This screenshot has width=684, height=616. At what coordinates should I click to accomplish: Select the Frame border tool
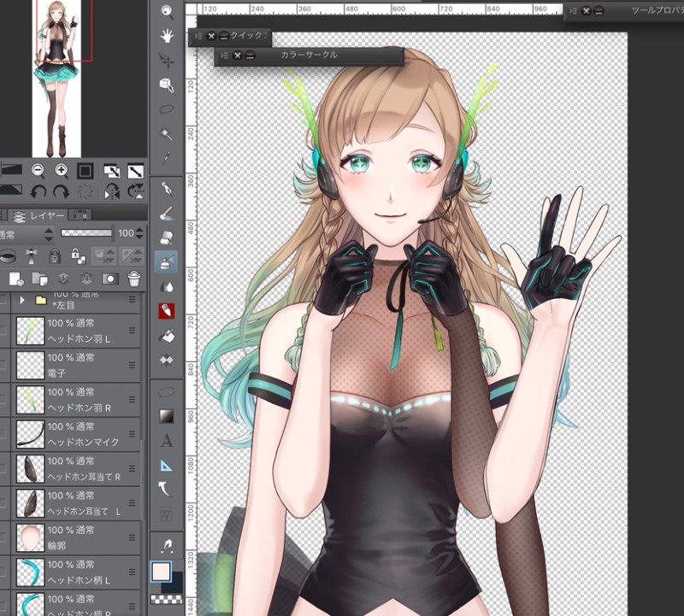(166, 513)
